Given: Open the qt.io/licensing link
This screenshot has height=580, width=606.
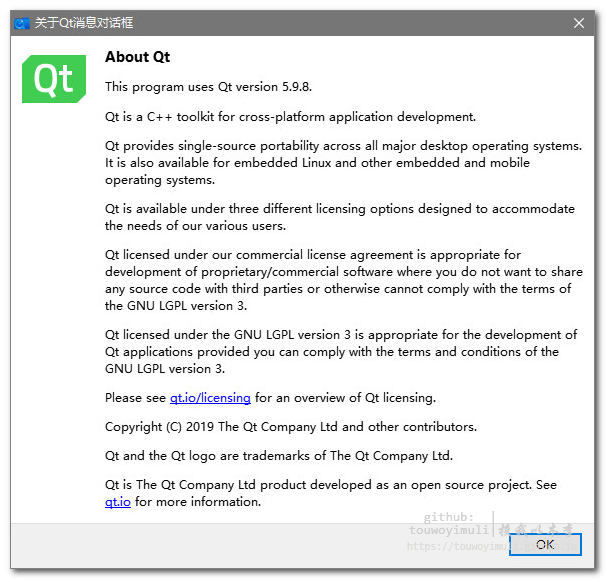Looking at the screenshot, I should tap(210, 398).
